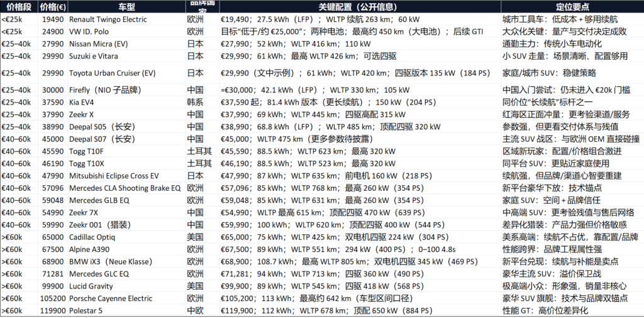644x318 pixels.
Task: Click the Mitsubishi Eclipse Cross EV cell
Action: 114,176
